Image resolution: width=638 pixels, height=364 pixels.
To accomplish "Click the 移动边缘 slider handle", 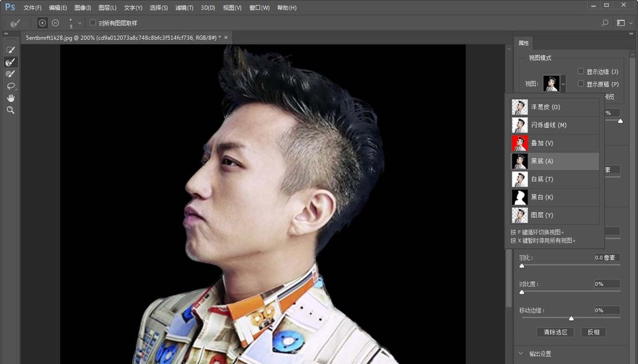I will coord(571,317).
